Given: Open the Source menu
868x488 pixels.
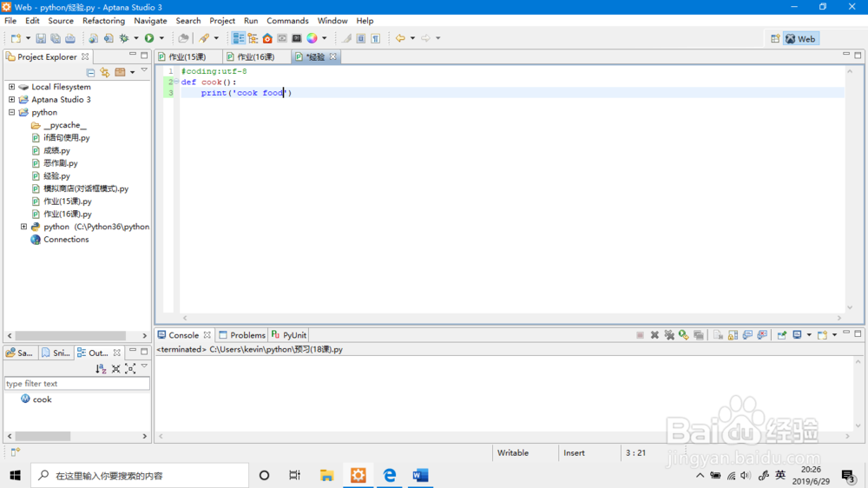Looking at the screenshot, I should coord(61,21).
